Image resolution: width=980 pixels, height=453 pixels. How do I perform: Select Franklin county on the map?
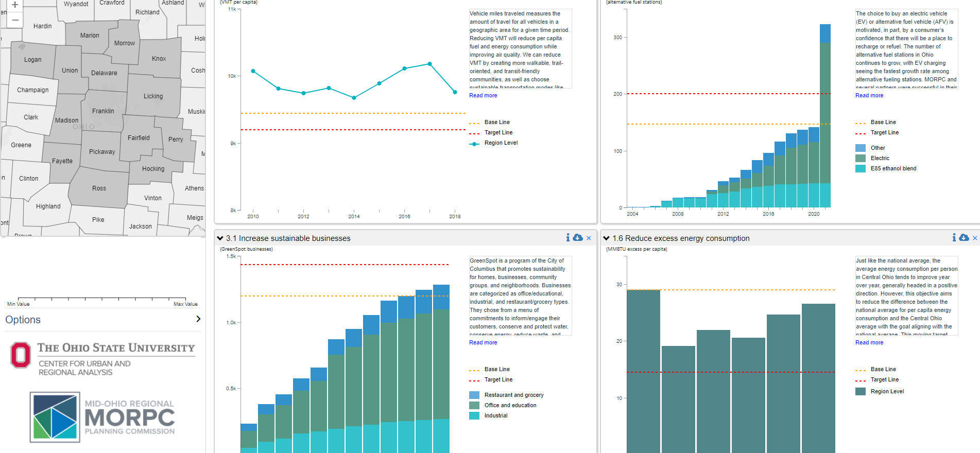pyautogui.click(x=103, y=111)
